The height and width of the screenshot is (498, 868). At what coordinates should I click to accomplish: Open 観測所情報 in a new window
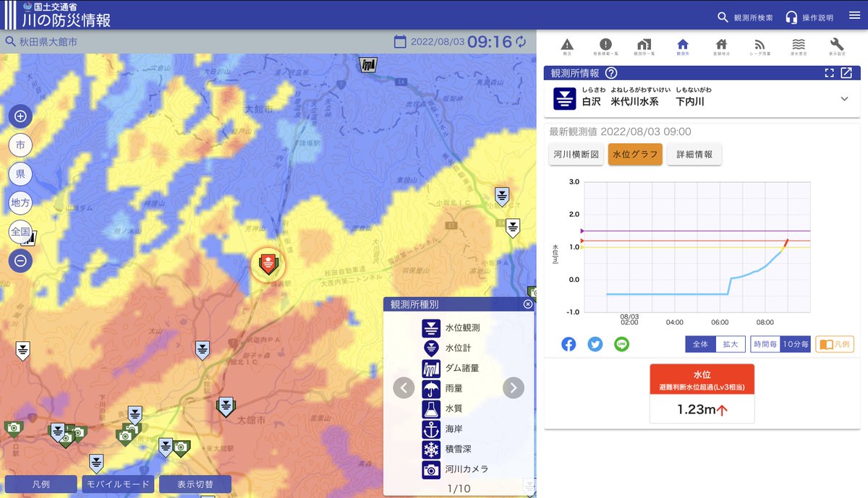point(846,73)
